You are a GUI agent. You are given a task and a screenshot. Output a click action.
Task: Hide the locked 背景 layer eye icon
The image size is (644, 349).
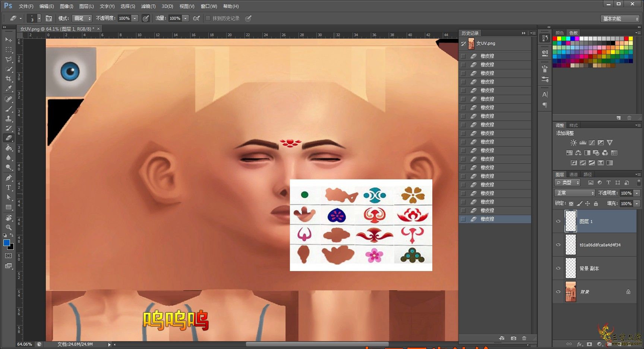[558, 292]
